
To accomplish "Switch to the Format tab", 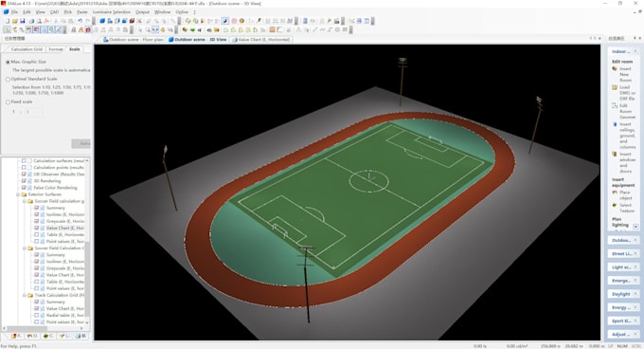I will click(x=56, y=49).
